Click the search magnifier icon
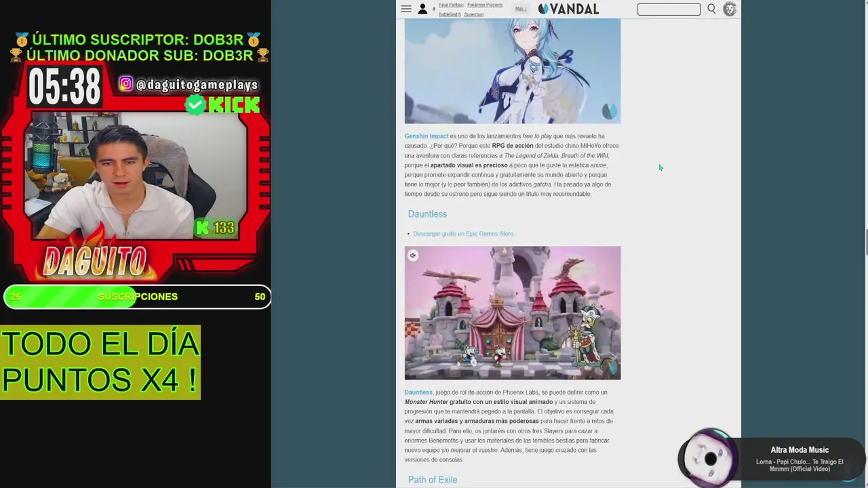 pyautogui.click(x=711, y=9)
